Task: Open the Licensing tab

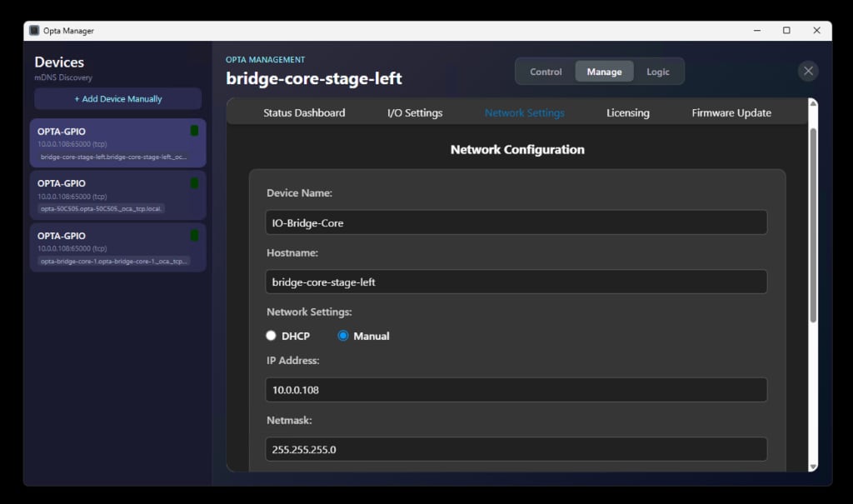Action: (628, 112)
